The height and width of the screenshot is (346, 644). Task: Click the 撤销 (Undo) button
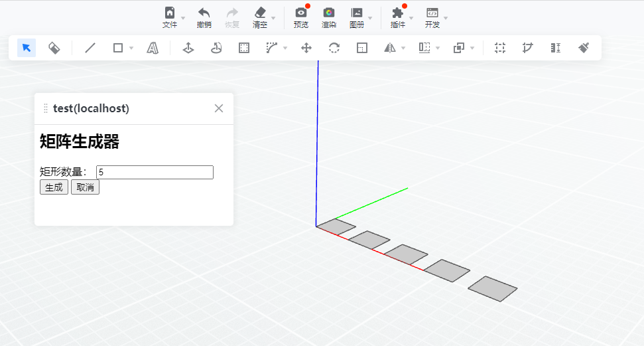pyautogui.click(x=204, y=17)
